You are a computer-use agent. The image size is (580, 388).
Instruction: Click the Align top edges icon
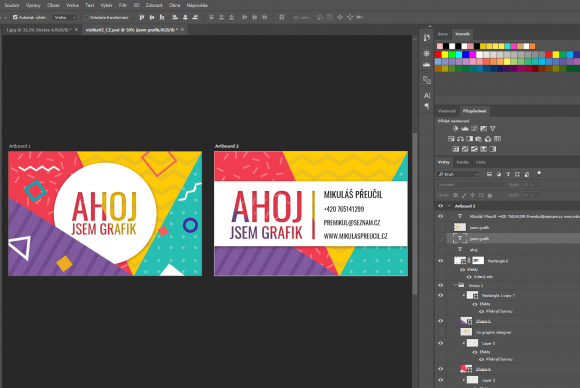point(142,17)
